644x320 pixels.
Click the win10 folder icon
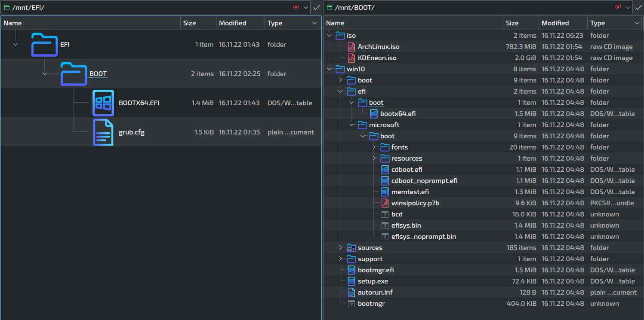pyautogui.click(x=340, y=69)
